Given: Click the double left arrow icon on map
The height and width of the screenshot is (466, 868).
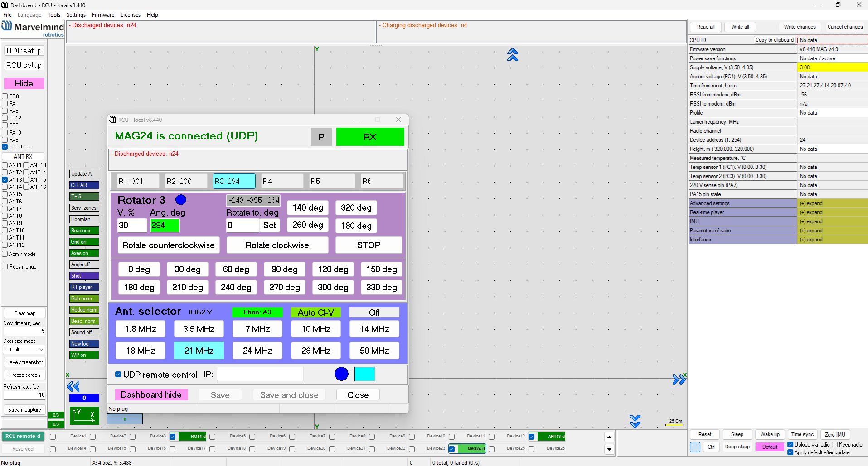Looking at the screenshot, I should [x=73, y=386].
